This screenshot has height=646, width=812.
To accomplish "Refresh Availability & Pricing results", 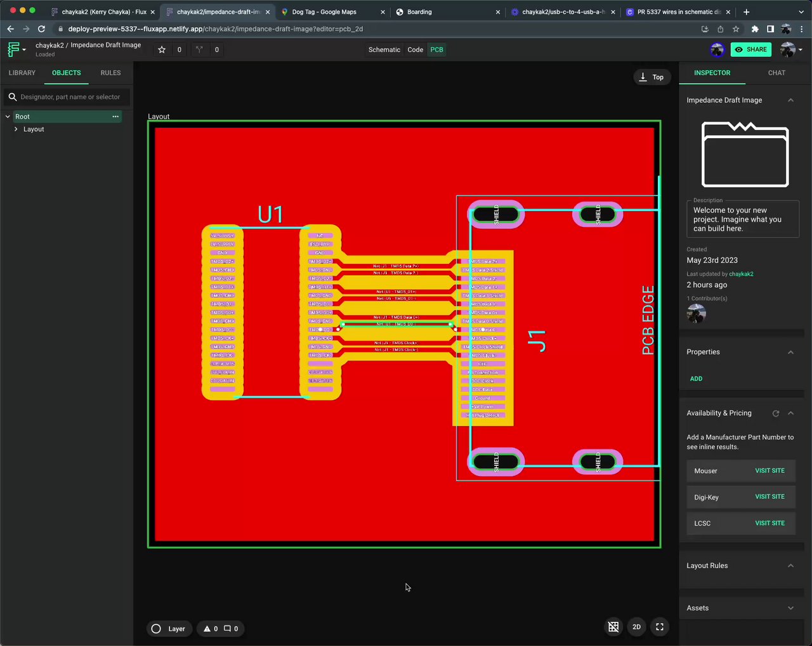I will pyautogui.click(x=775, y=413).
